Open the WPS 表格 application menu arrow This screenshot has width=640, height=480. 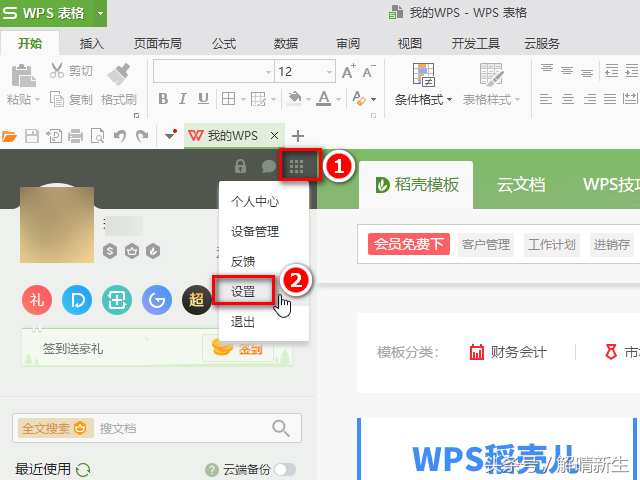pos(100,13)
